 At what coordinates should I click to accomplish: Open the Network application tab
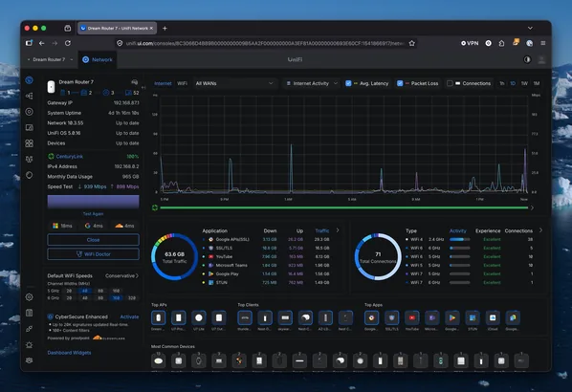[98, 59]
